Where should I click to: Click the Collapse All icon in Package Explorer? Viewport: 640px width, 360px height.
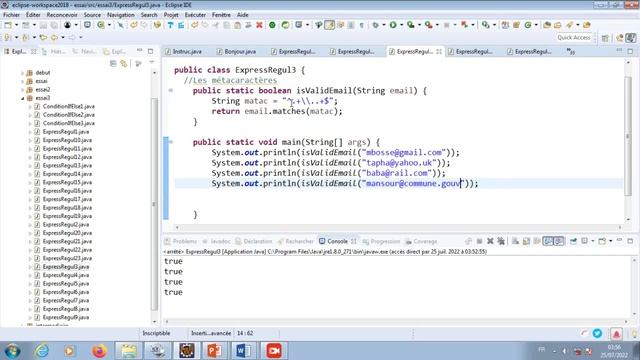pos(113,64)
